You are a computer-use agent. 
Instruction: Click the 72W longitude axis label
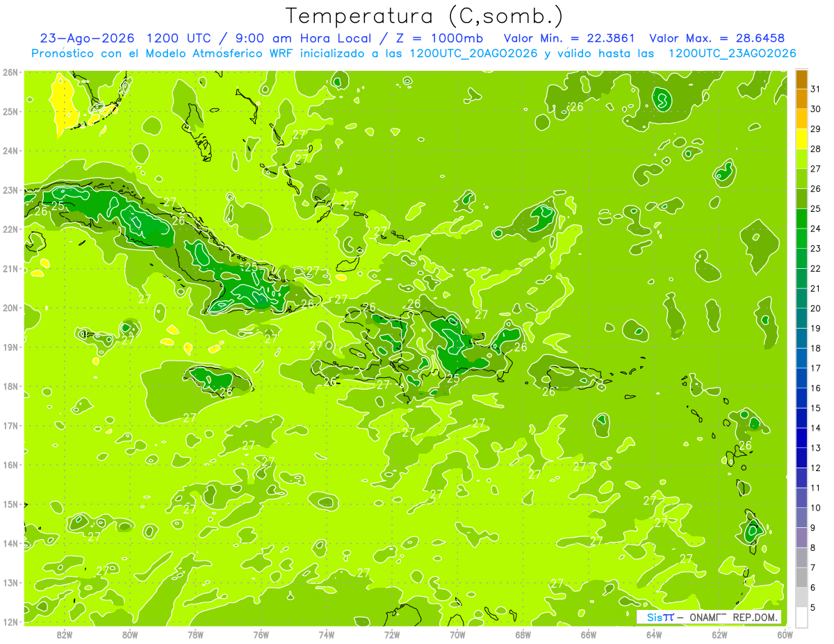tap(392, 635)
